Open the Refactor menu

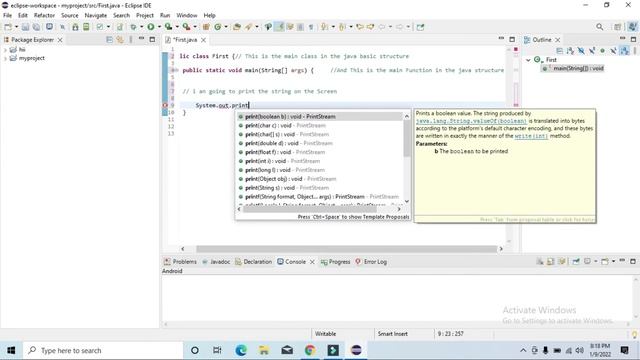click(44, 15)
